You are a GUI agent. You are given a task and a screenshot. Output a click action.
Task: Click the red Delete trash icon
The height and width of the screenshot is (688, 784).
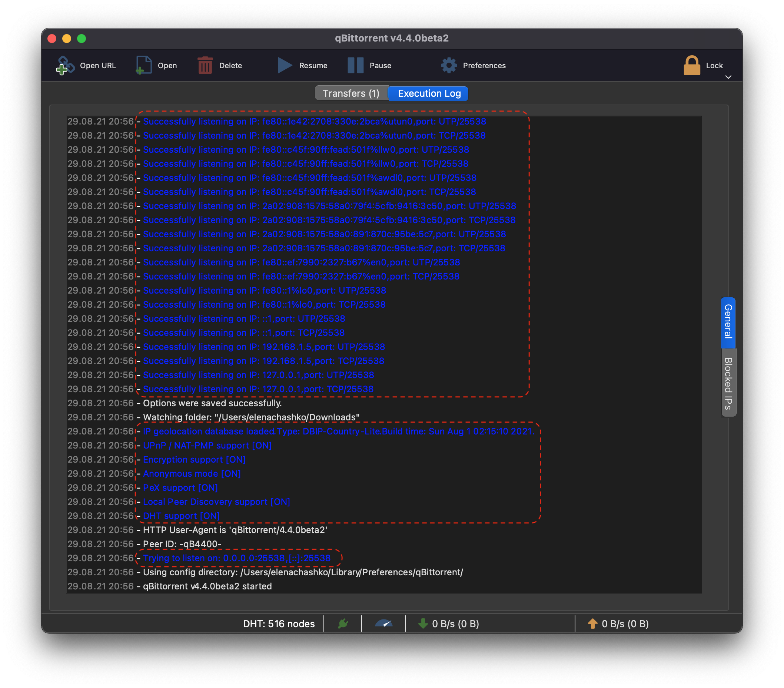(x=205, y=65)
